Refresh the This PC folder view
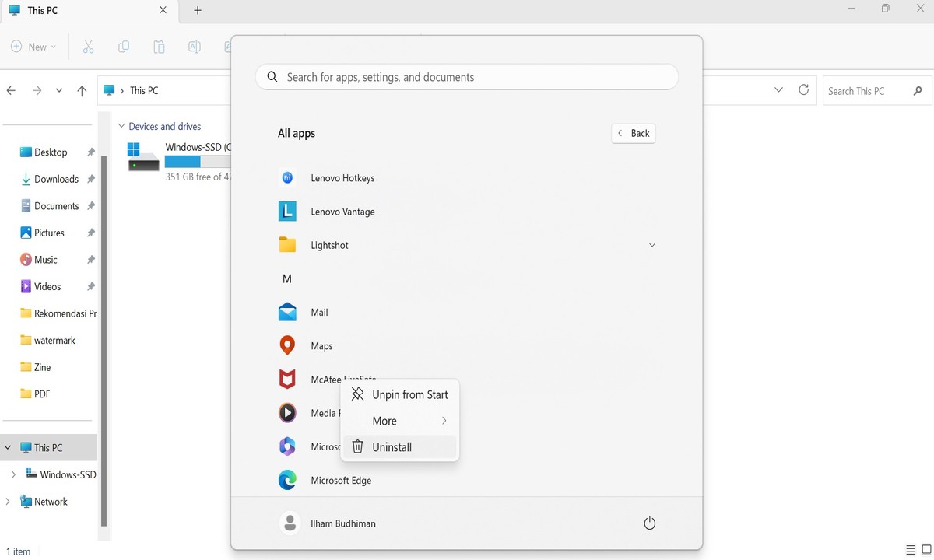 point(804,90)
